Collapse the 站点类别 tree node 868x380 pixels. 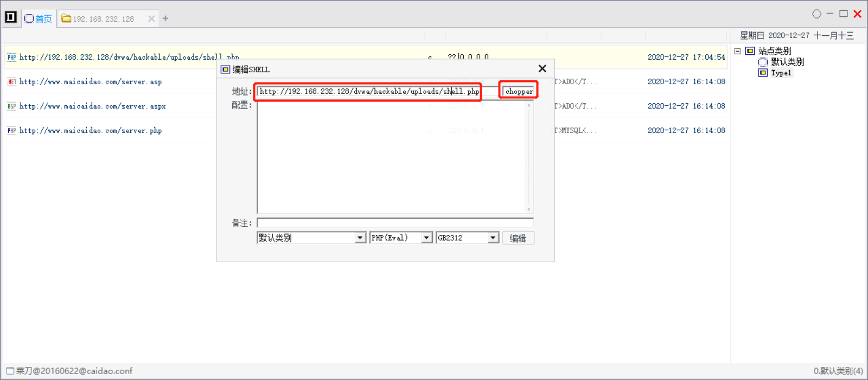click(737, 51)
